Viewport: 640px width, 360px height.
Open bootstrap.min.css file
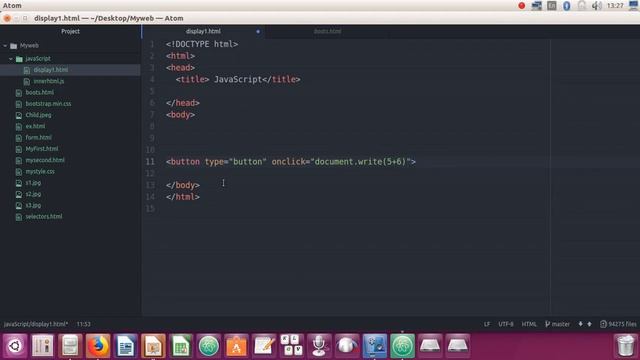(x=48, y=104)
